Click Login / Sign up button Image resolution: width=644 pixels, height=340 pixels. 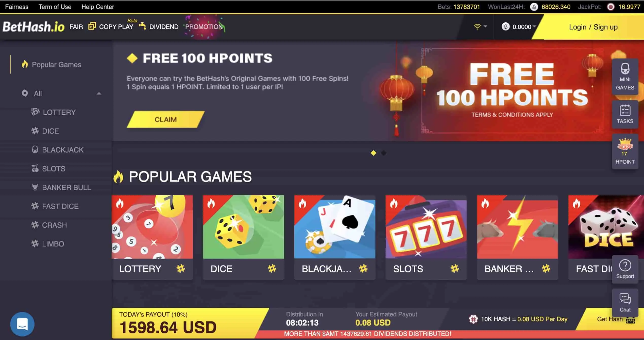point(593,27)
